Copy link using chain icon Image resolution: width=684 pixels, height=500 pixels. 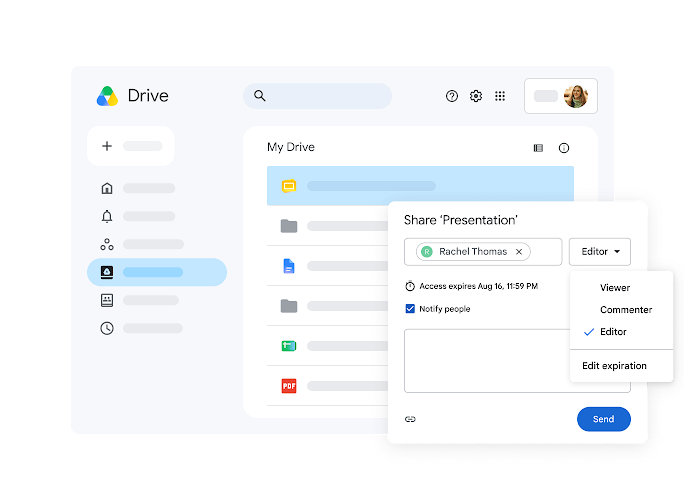point(410,419)
